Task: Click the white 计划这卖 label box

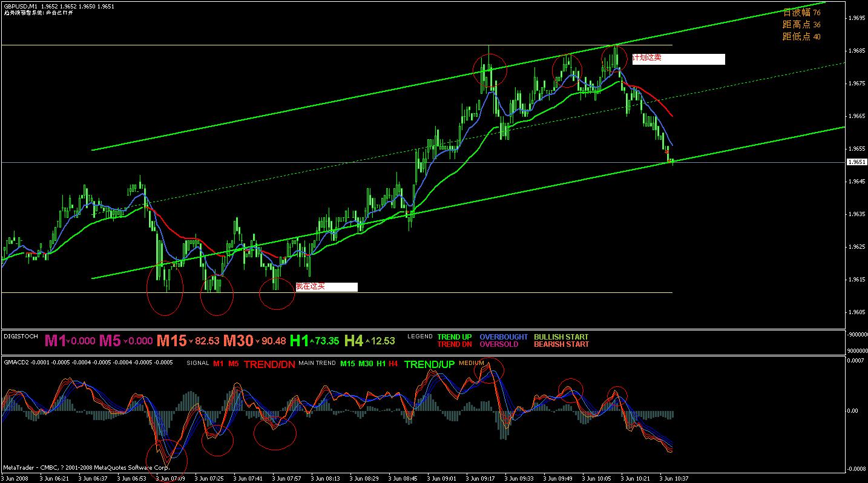Action: (679, 59)
